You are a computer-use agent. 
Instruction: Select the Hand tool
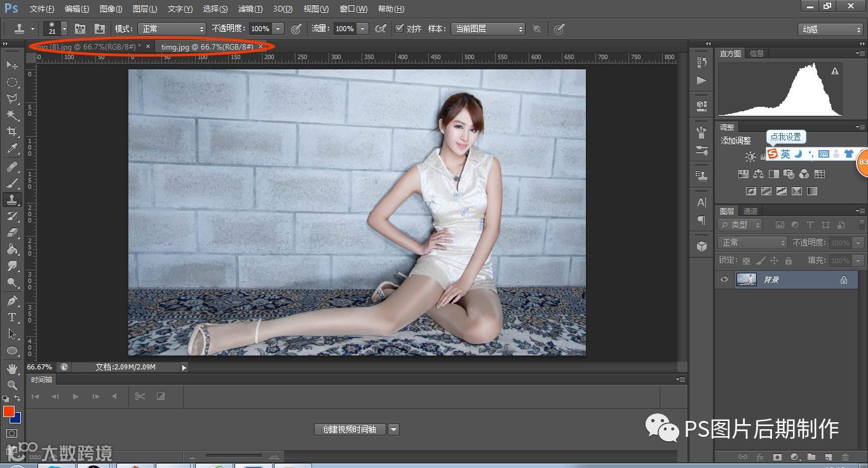click(x=12, y=368)
